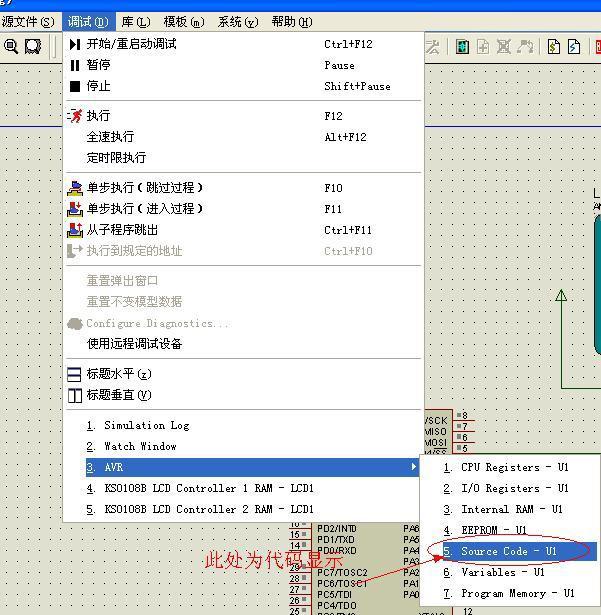Click the zoom magnifier toolbar icon
Image resolution: width=601 pixels, height=615 pixels.
point(11,47)
